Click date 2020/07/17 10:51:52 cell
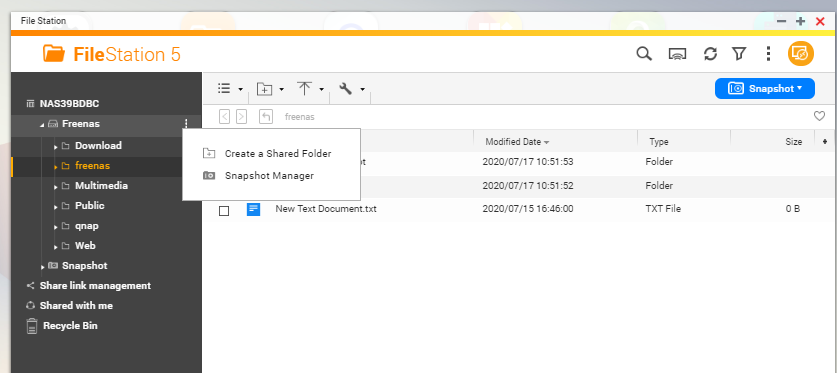837x373 pixels. click(528, 186)
